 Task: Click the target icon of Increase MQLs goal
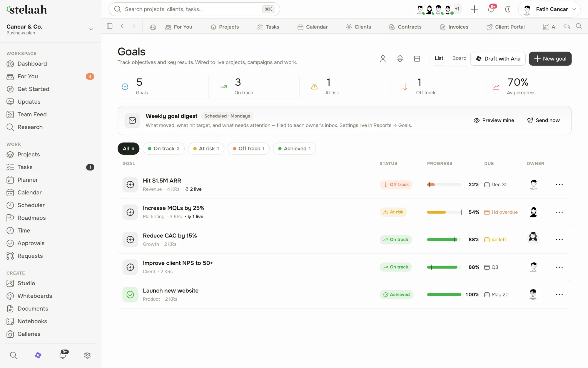tap(130, 212)
